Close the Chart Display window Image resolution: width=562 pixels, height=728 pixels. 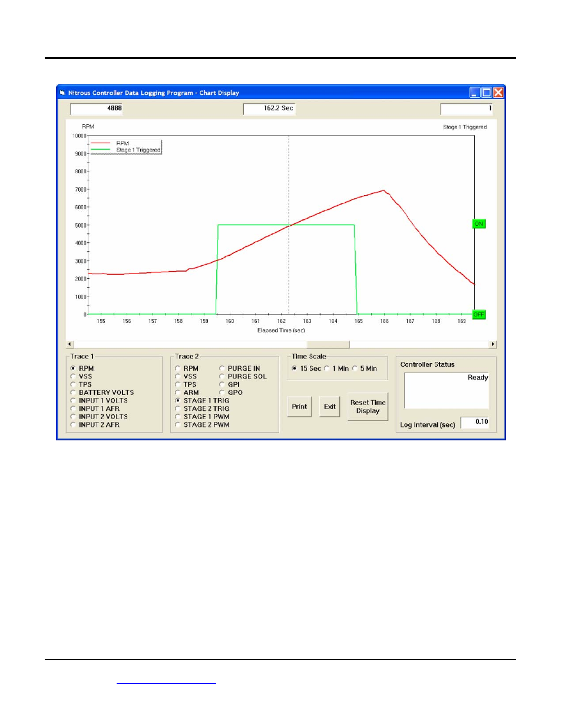(498, 93)
